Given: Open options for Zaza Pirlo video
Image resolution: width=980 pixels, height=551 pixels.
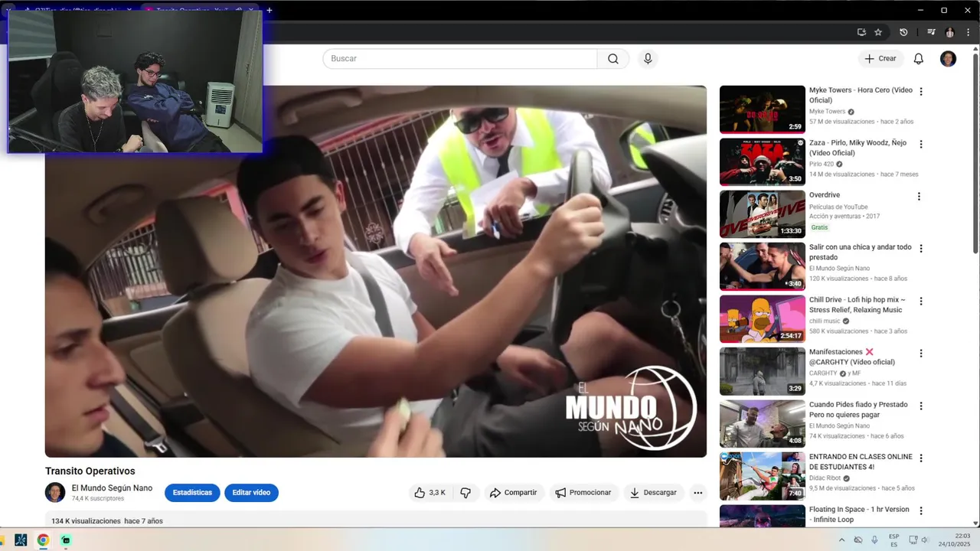Looking at the screenshot, I should pyautogui.click(x=921, y=144).
